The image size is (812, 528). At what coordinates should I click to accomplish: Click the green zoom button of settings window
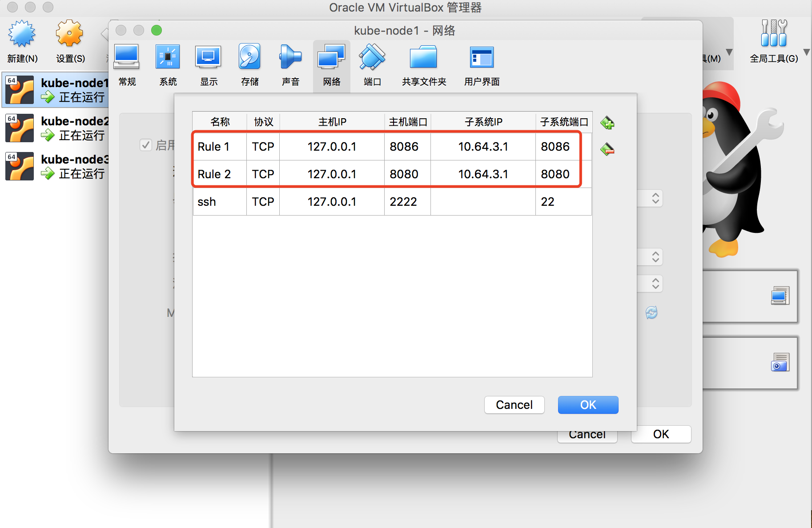[156, 30]
